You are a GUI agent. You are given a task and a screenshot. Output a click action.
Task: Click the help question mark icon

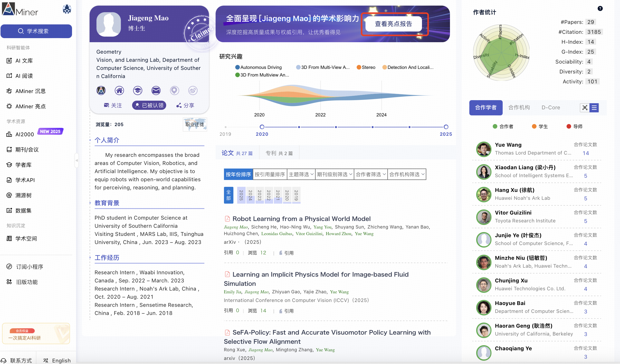coord(600,9)
